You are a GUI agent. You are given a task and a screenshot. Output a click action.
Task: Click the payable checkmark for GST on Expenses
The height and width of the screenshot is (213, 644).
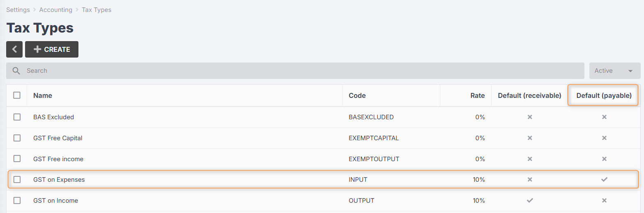[x=604, y=180]
